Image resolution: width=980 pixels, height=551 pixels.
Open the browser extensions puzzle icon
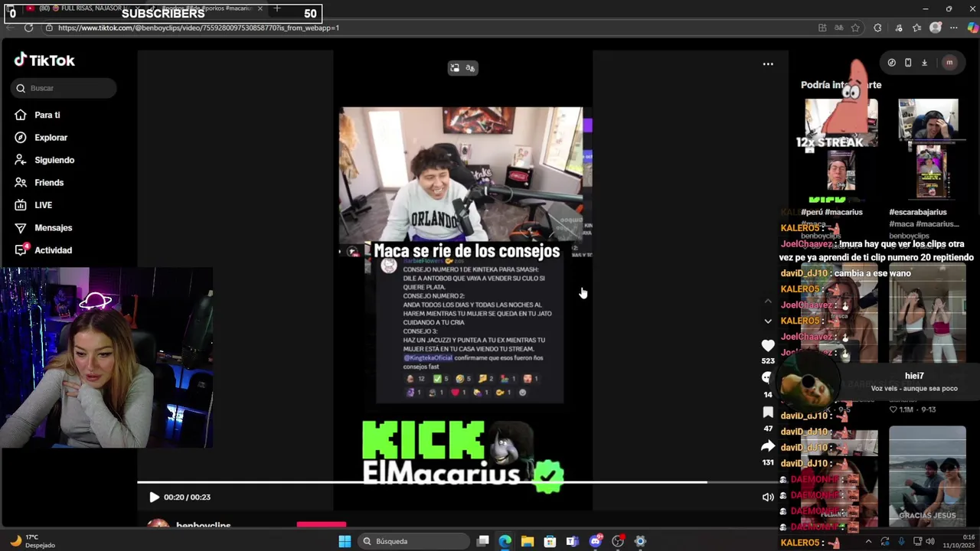coord(877,28)
